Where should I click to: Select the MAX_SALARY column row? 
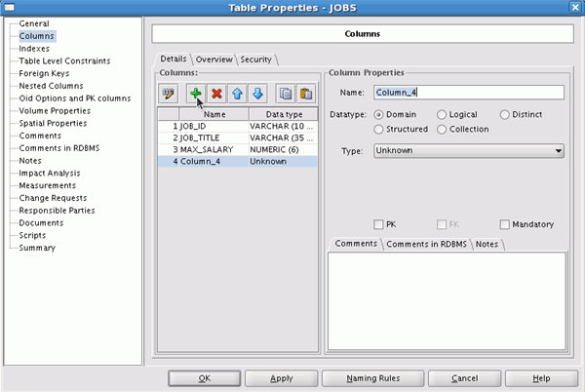pos(238,149)
